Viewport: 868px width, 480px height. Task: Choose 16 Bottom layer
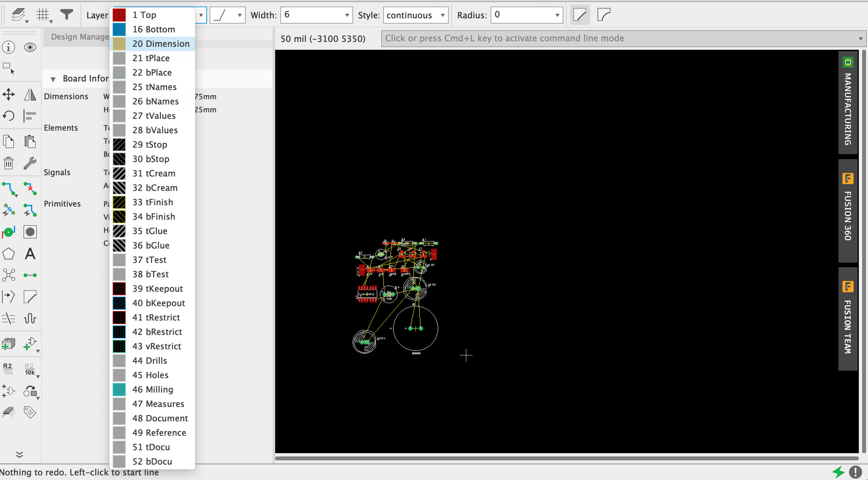(x=153, y=29)
